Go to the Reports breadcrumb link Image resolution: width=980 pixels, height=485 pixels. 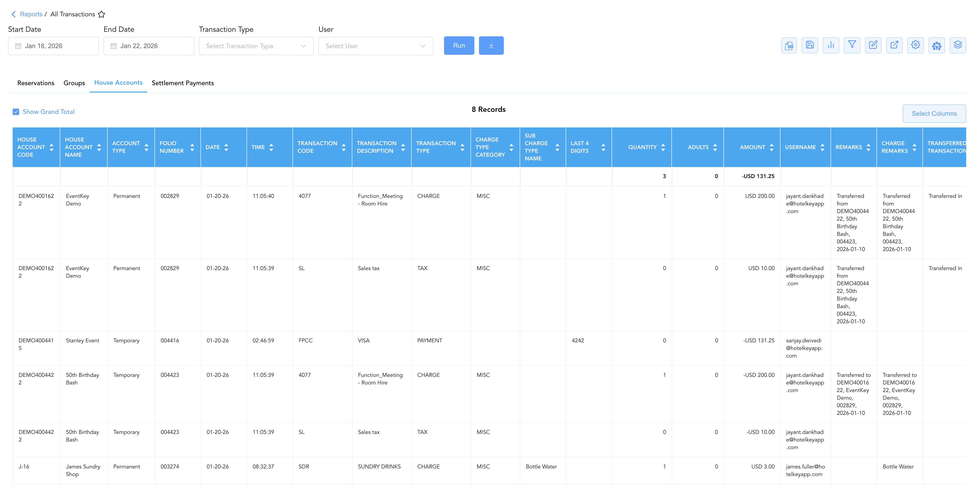(x=31, y=14)
